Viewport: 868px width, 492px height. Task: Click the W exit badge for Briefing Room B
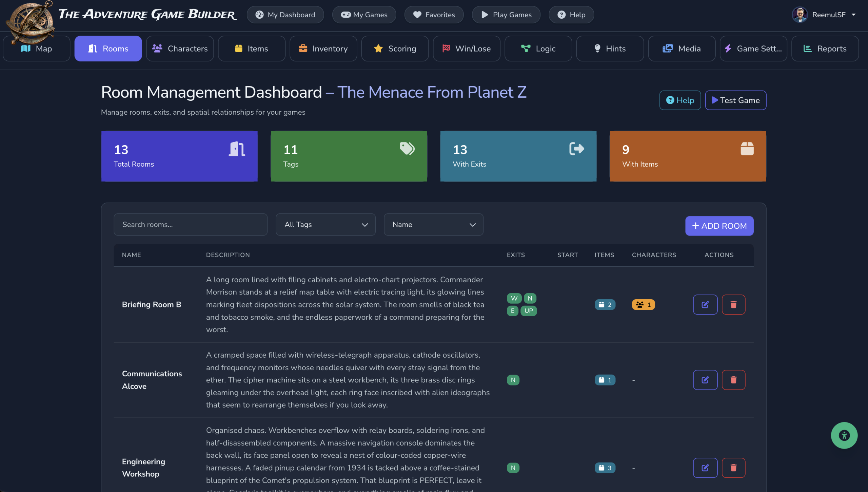(514, 298)
